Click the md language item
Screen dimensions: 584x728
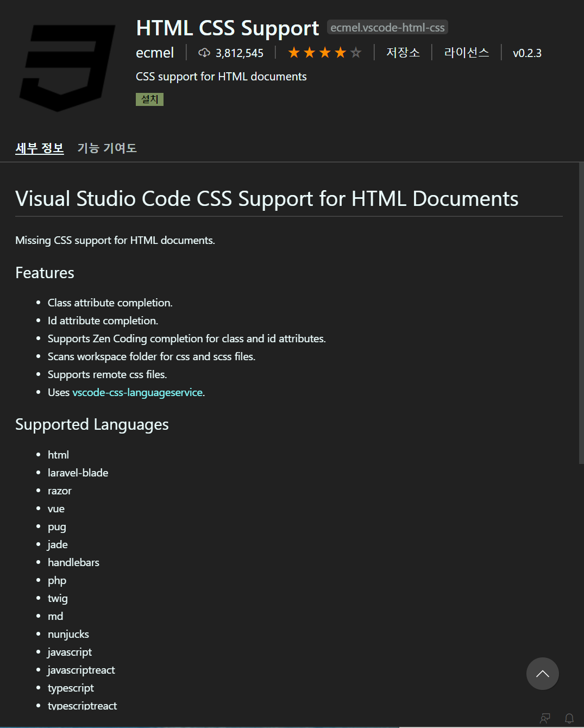point(55,616)
